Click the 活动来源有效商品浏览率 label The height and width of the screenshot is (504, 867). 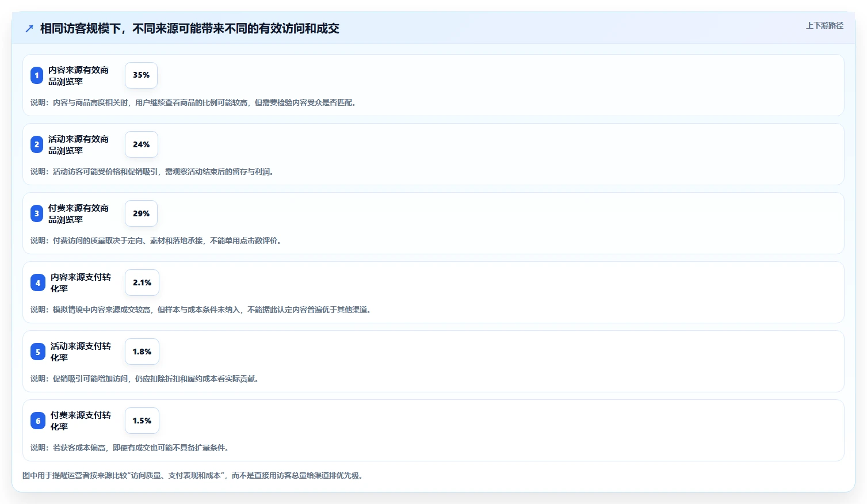[x=78, y=144]
